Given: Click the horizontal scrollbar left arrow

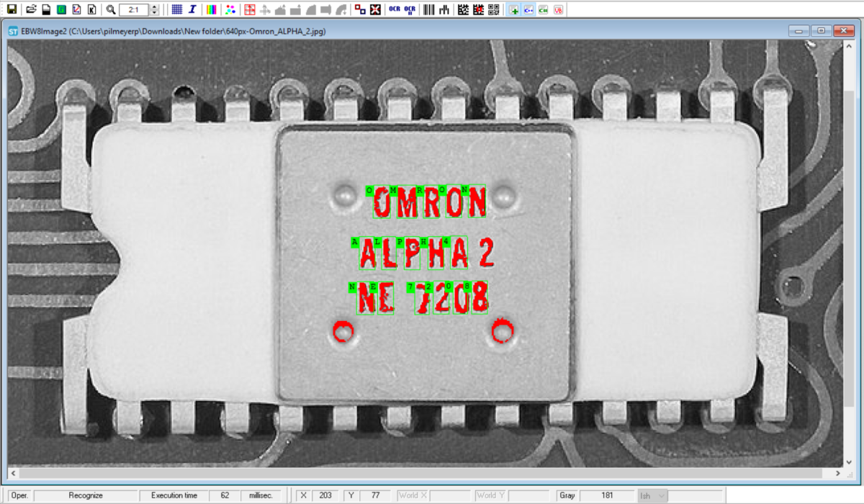Looking at the screenshot, I should tap(12, 474).
